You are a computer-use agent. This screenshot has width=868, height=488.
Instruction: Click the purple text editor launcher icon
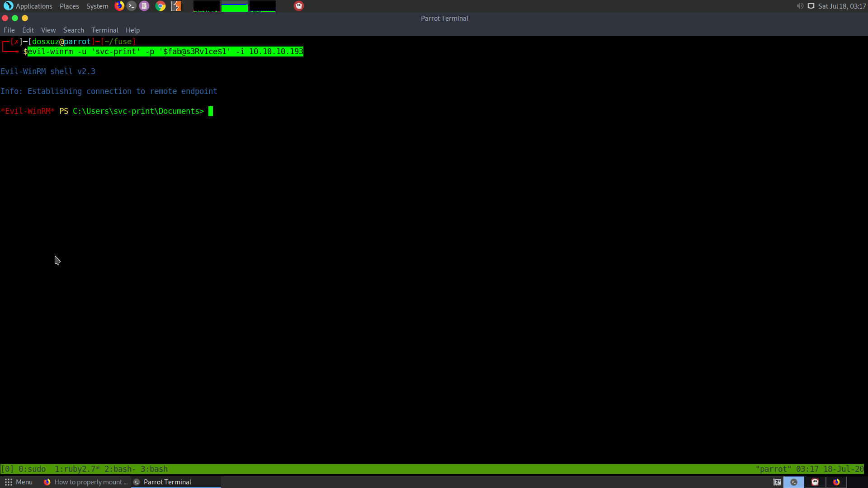tap(144, 6)
